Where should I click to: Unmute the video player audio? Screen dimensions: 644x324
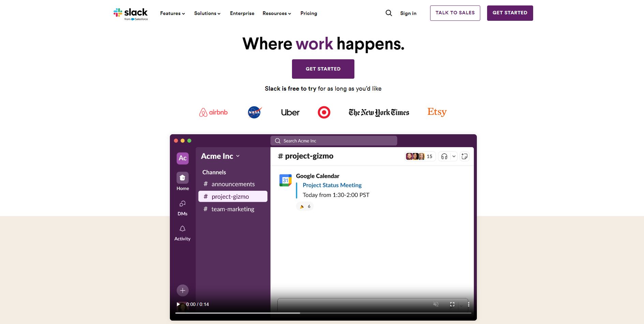[x=436, y=304]
